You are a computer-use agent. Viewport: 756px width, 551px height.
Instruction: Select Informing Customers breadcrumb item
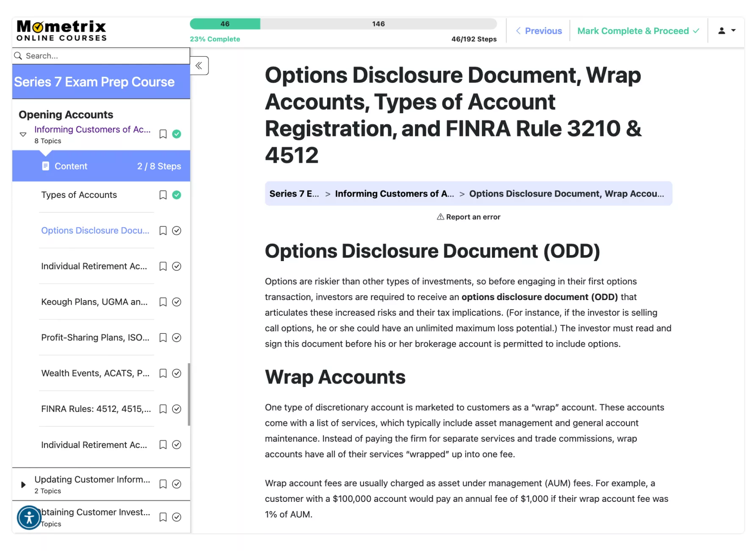pyautogui.click(x=394, y=194)
